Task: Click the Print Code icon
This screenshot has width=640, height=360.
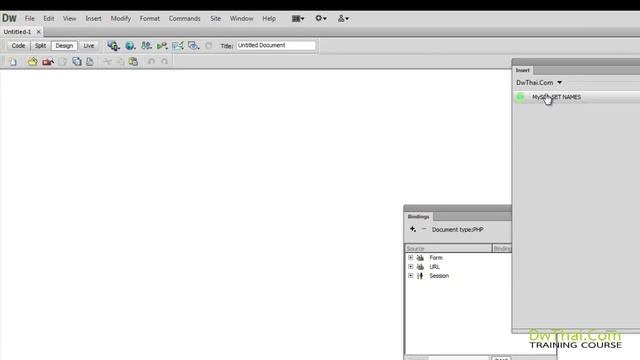Action: tap(90, 62)
